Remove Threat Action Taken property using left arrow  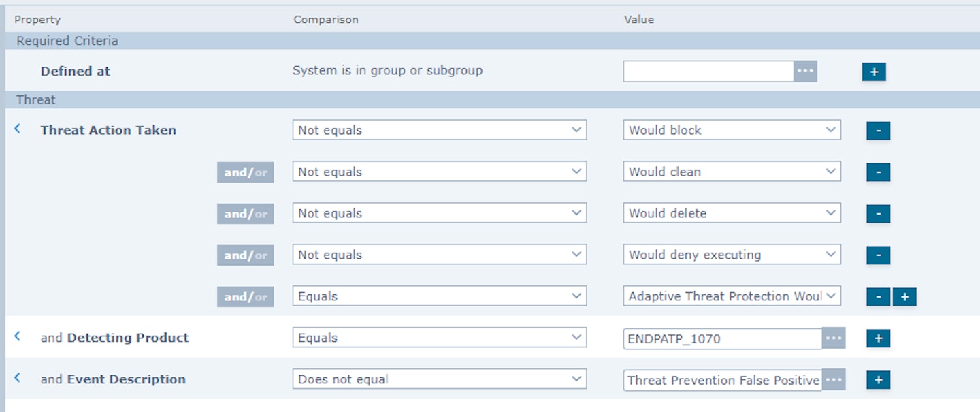click(x=18, y=129)
